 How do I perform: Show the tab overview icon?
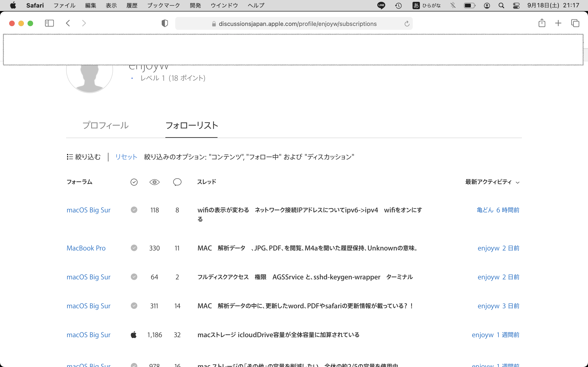coord(575,23)
